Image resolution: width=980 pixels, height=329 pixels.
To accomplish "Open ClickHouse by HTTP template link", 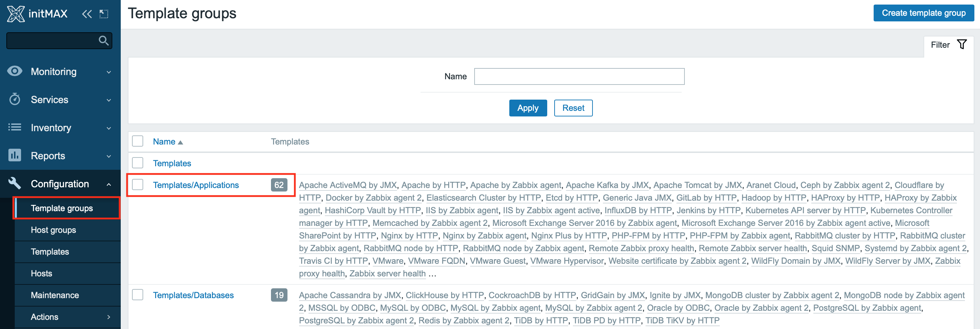I will (444, 296).
